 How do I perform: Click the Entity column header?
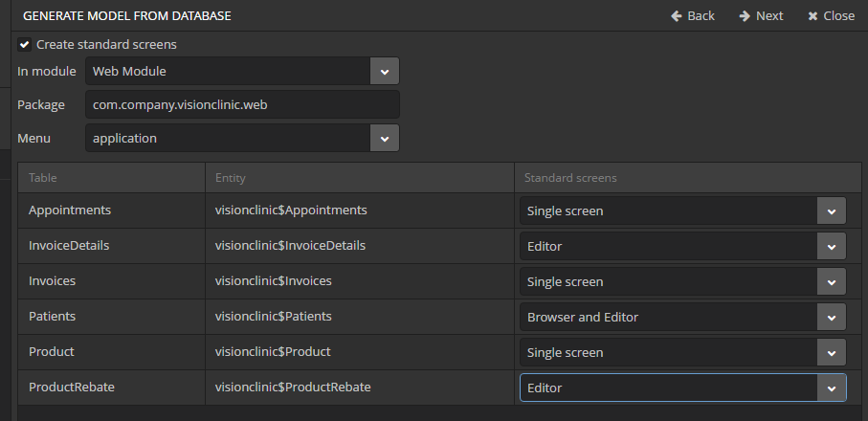click(360, 178)
